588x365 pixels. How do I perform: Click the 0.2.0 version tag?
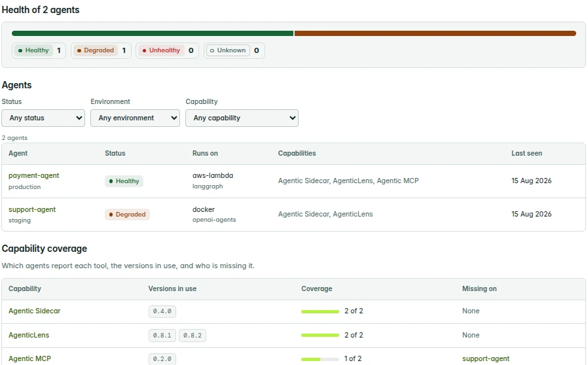(x=162, y=359)
